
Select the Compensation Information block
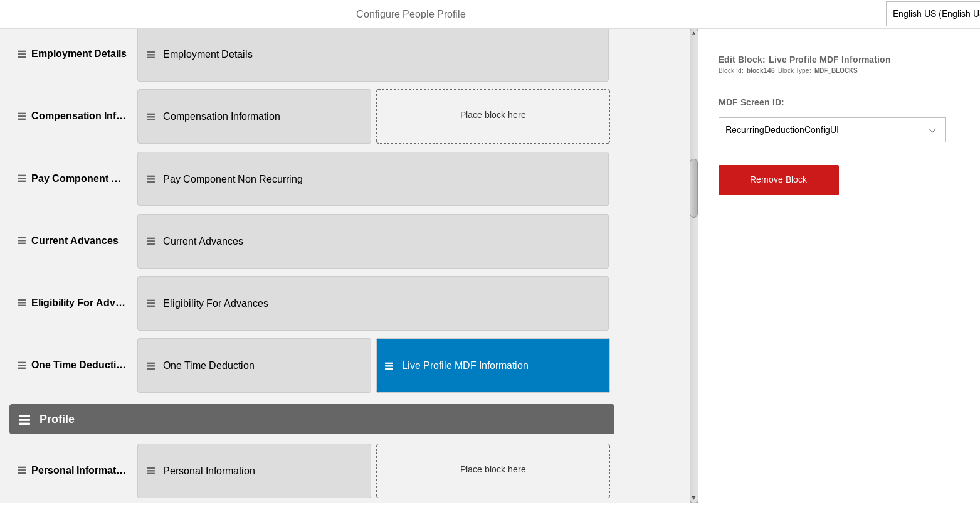click(x=254, y=117)
